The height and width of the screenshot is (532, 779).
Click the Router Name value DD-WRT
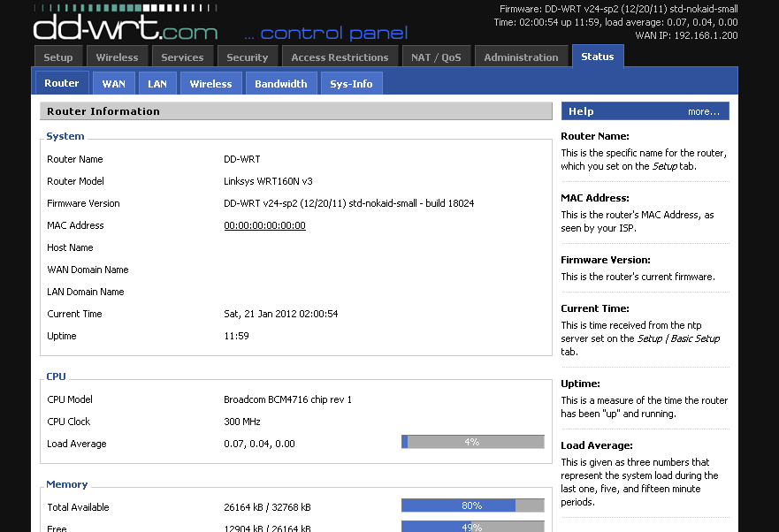pos(242,159)
